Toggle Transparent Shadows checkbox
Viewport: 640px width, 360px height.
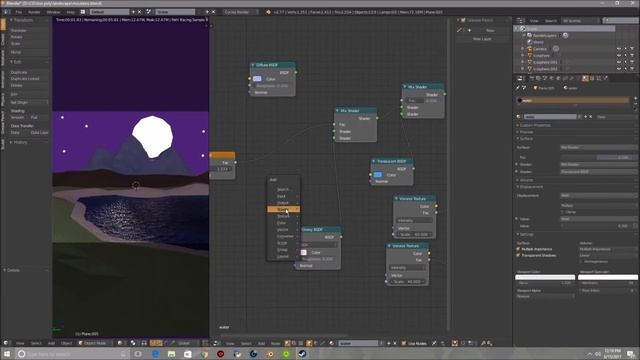(518, 256)
